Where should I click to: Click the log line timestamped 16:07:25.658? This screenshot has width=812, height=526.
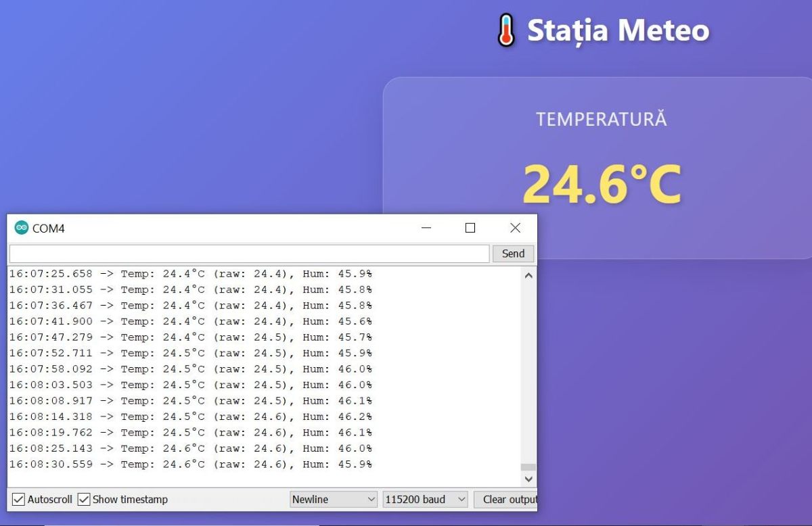[190, 274]
